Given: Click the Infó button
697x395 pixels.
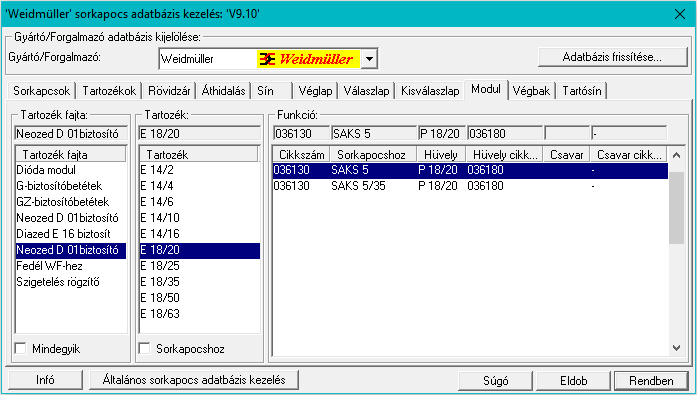Looking at the screenshot, I should pos(45,380).
